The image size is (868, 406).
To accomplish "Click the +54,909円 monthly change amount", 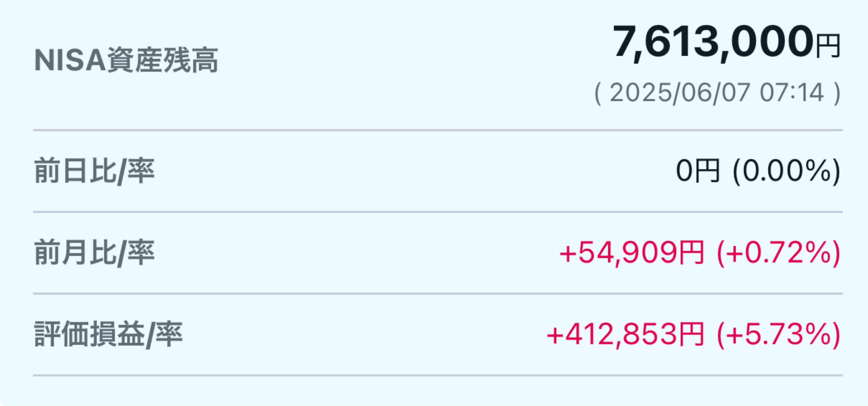I will tap(632, 253).
